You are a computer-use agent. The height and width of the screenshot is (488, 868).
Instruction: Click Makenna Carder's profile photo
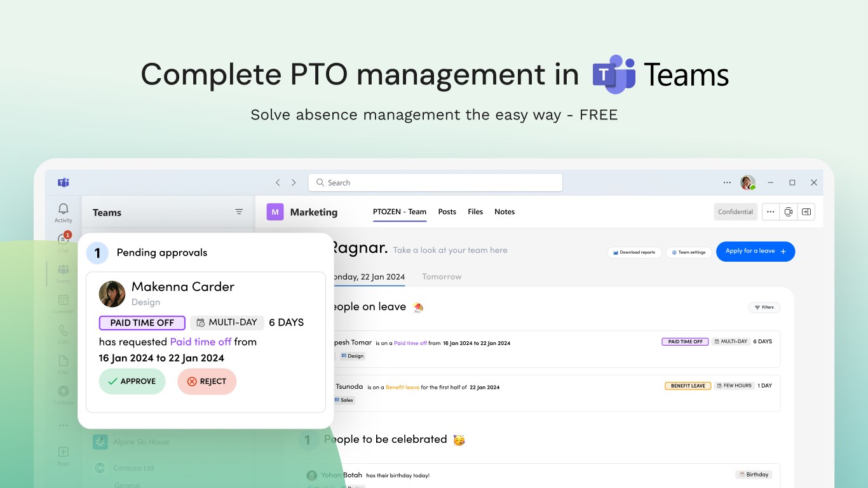point(112,294)
